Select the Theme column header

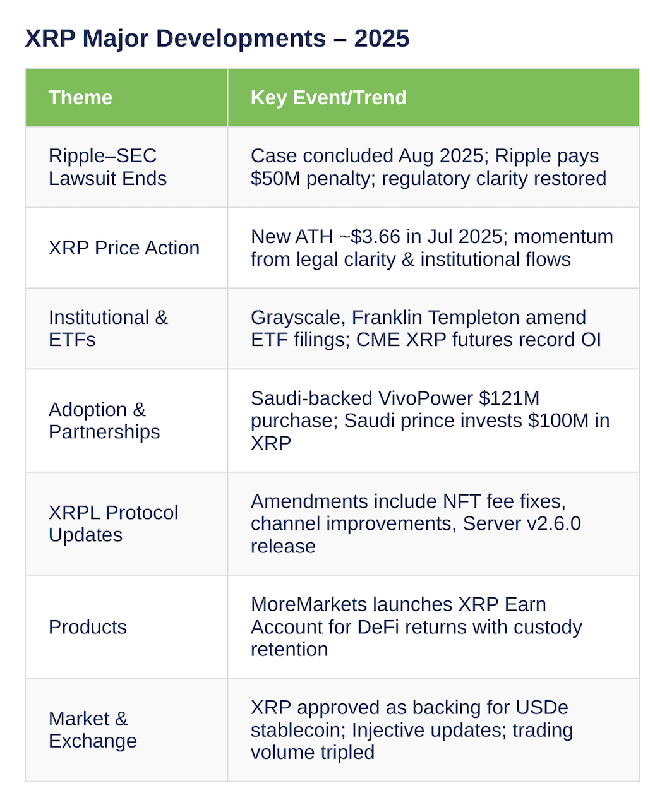[x=126, y=97]
